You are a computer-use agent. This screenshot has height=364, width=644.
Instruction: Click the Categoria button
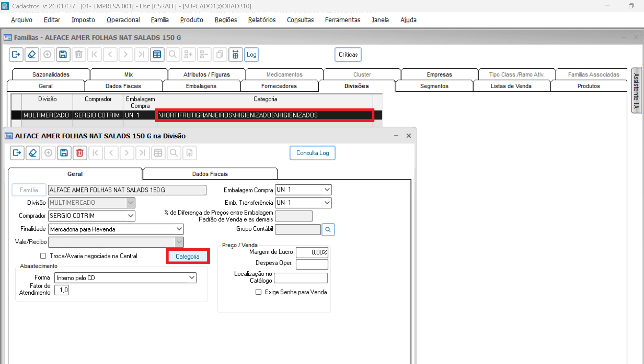[x=187, y=256]
